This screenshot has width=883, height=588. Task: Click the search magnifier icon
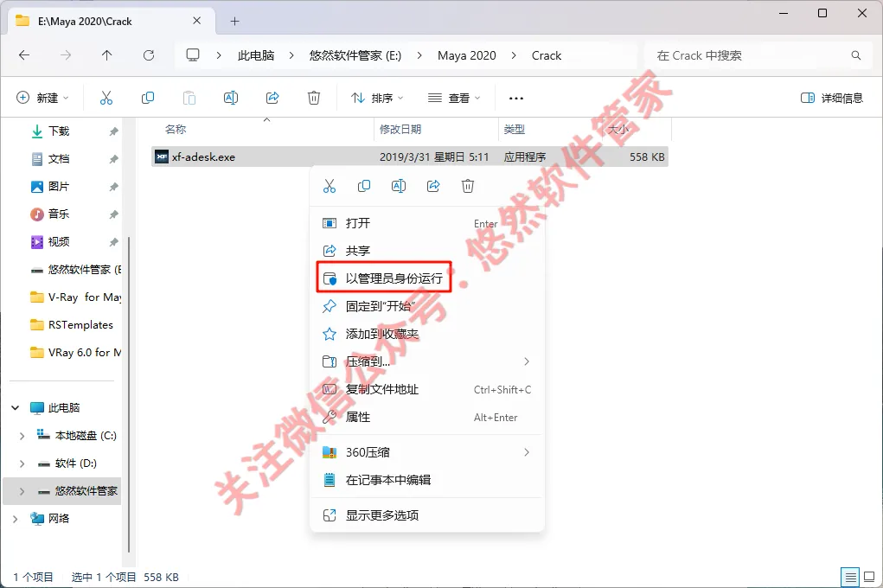pyautogui.click(x=856, y=55)
